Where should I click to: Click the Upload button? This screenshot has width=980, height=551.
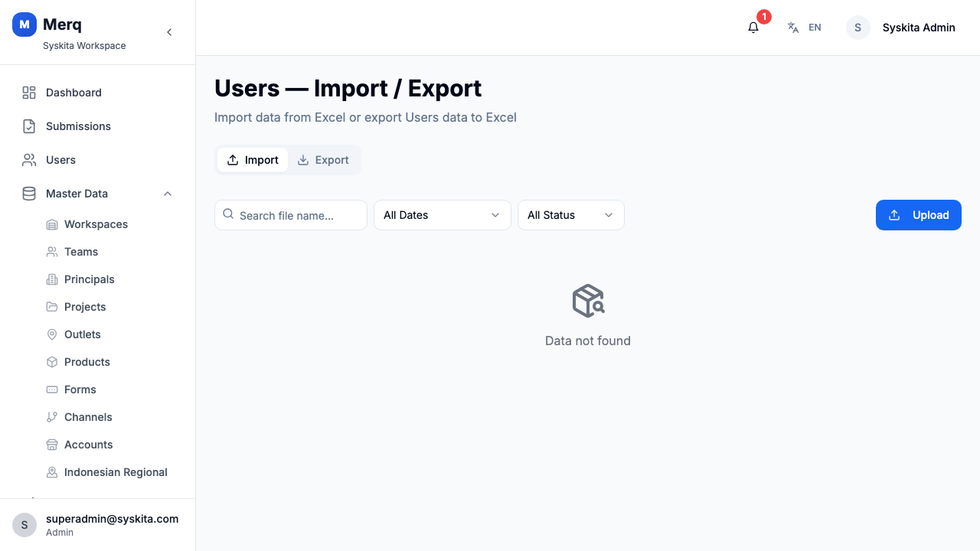[x=919, y=215]
